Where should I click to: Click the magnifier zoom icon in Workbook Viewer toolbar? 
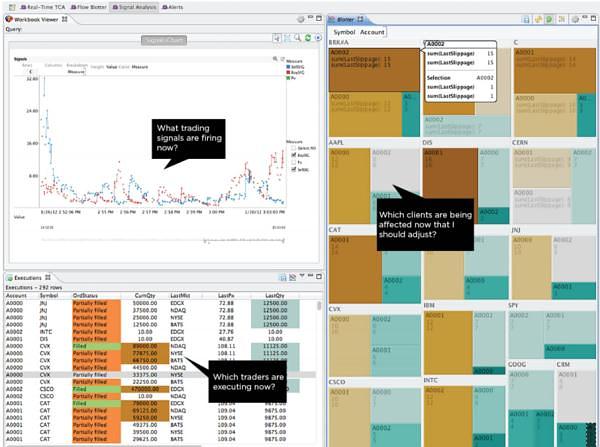pyautogui.click(x=297, y=38)
